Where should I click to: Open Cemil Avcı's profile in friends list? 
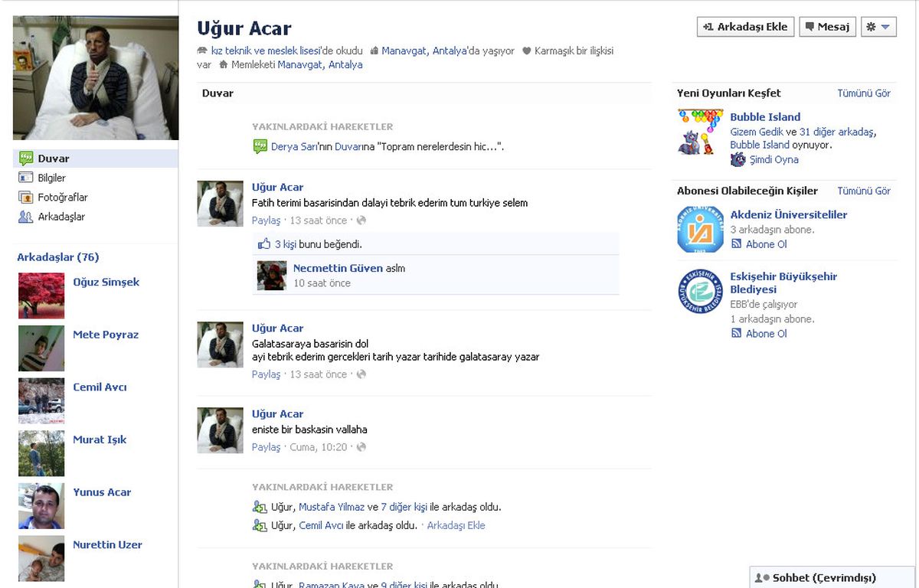click(100, 387)
